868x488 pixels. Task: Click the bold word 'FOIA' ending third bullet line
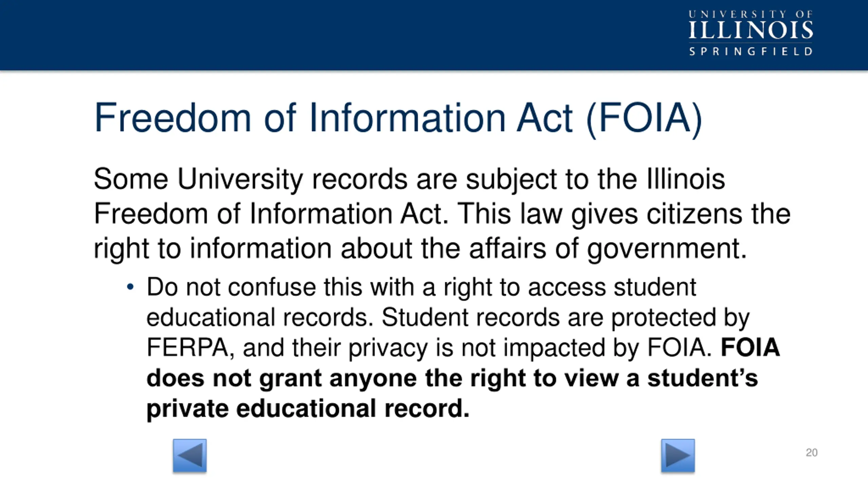point(750,347)
